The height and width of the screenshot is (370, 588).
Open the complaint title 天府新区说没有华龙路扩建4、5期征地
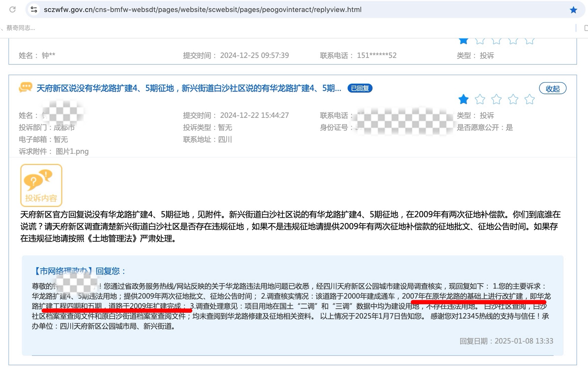[189, 88]
